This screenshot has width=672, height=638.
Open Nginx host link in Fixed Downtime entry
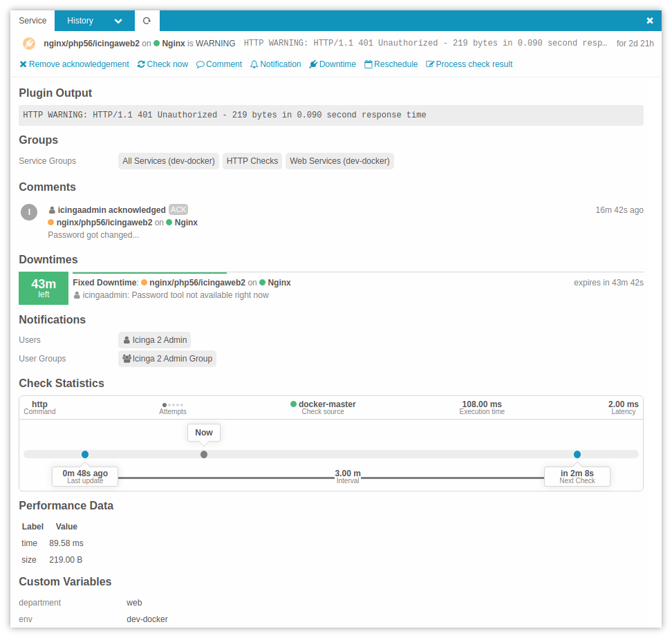coord(279,283)
